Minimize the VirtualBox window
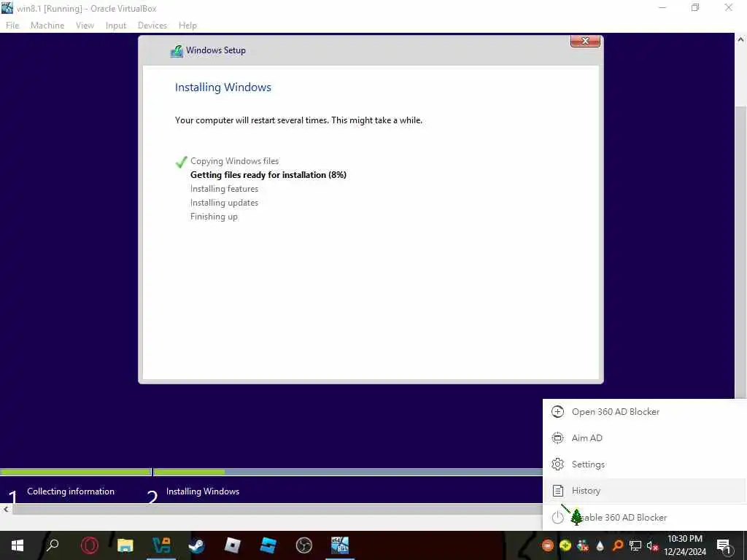The image size is (747, 560). [x=662, y=7]
